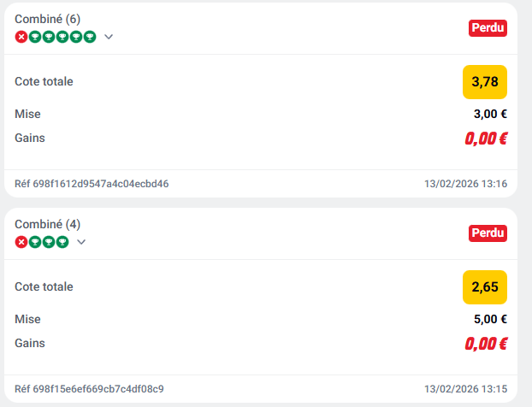Click the 5,00 € stake amount

pyautogui.click(x=490, y=319)
